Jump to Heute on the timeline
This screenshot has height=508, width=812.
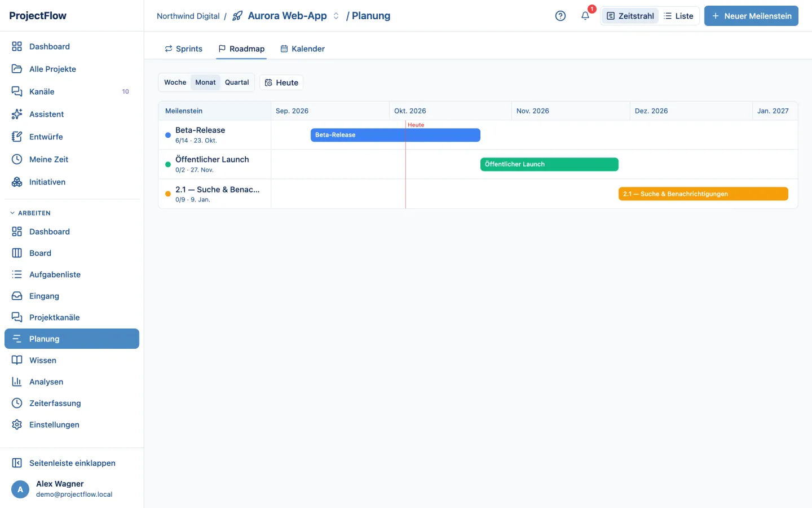tap(281, 82)
